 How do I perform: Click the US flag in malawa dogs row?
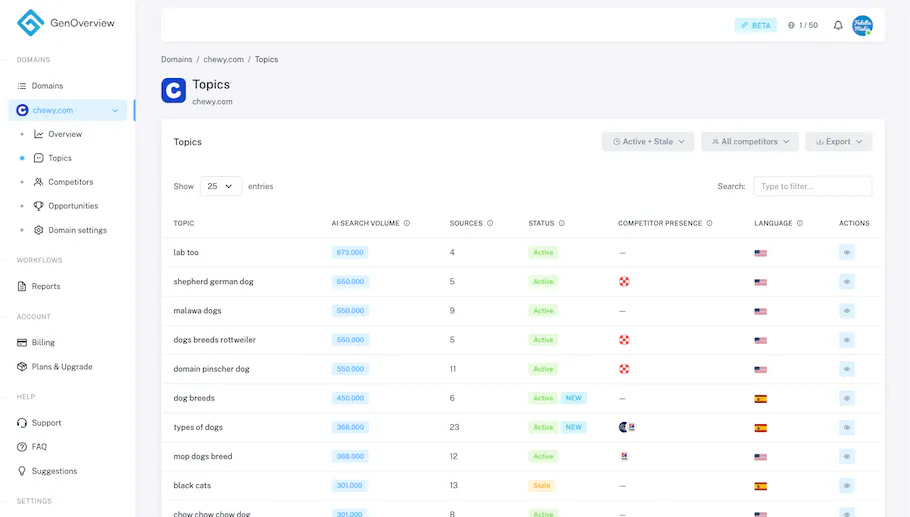[x=760, y=312]
